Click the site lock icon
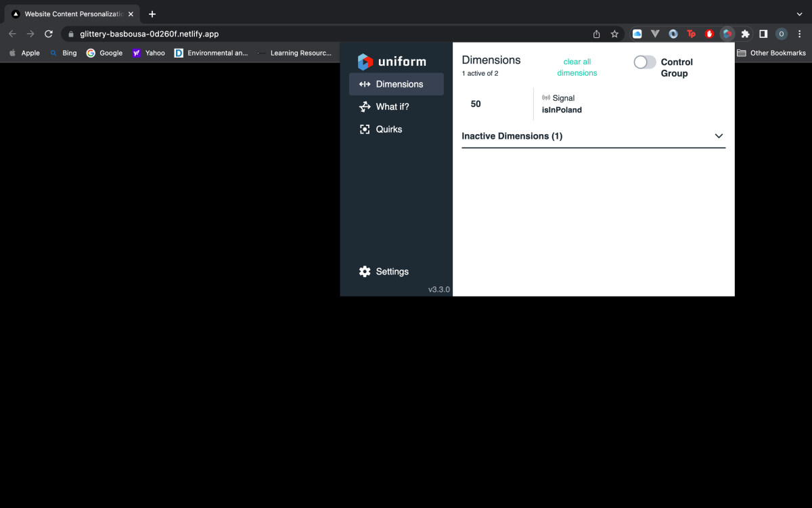Image resolution: width=812 pixels, height=508 pixels. point(70,34)
